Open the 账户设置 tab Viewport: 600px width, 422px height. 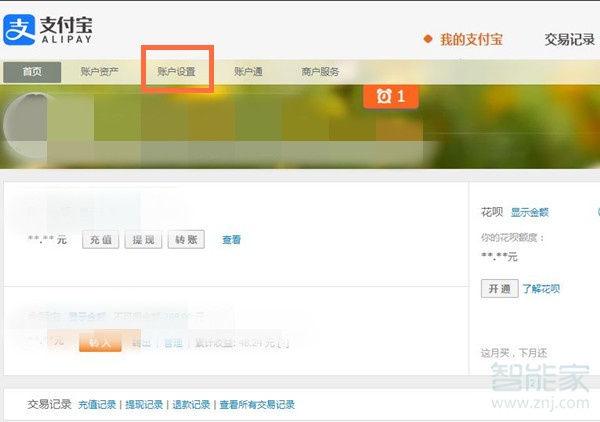(x=176, y=72)
